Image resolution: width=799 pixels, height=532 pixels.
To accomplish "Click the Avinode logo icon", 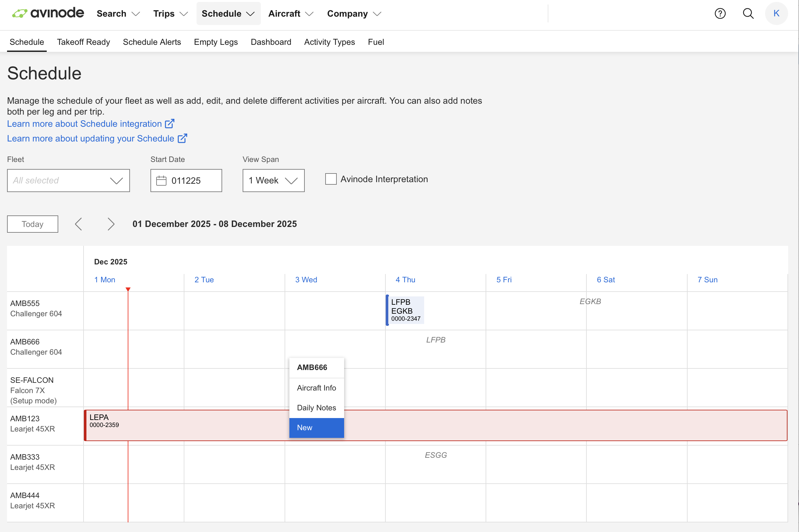I will click(20, 13).
